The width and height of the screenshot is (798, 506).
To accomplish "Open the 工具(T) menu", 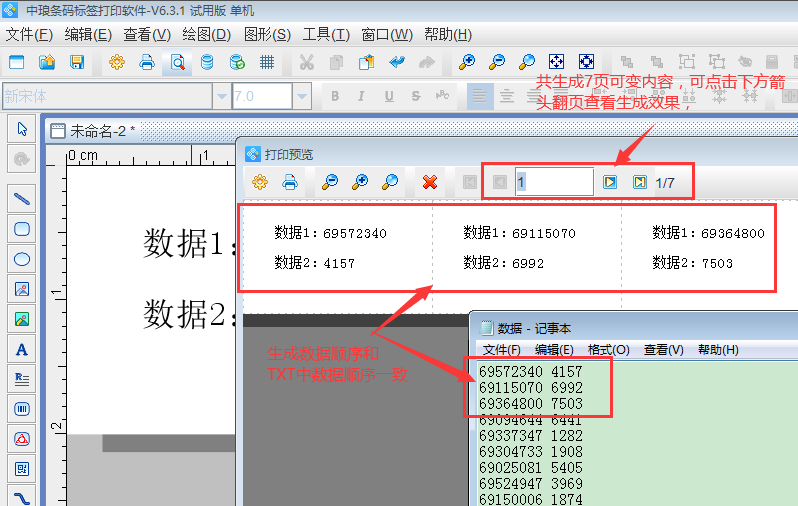I will point(326,34).
